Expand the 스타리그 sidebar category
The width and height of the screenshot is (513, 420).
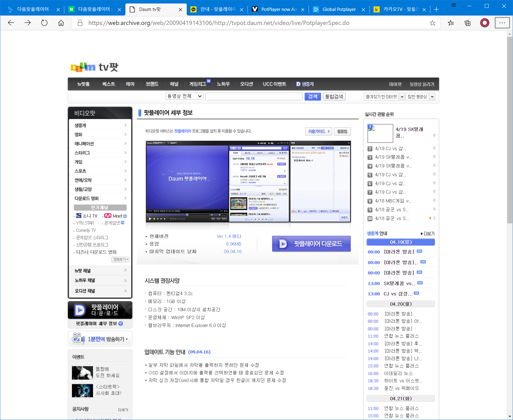point(100,153)
